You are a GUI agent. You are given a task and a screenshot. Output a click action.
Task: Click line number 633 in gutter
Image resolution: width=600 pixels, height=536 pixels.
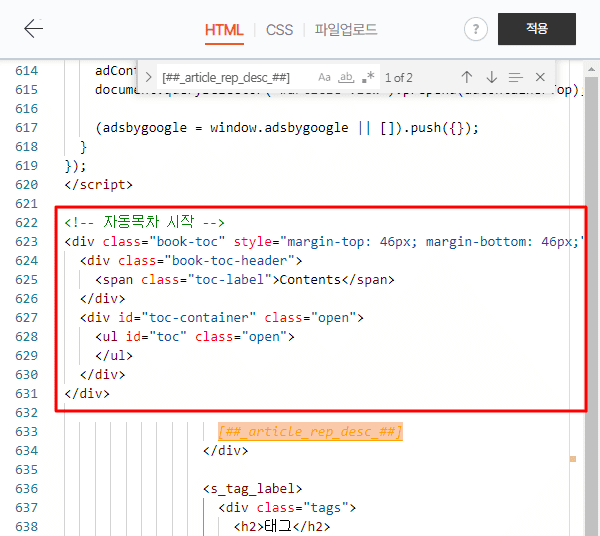coord(26,432)
